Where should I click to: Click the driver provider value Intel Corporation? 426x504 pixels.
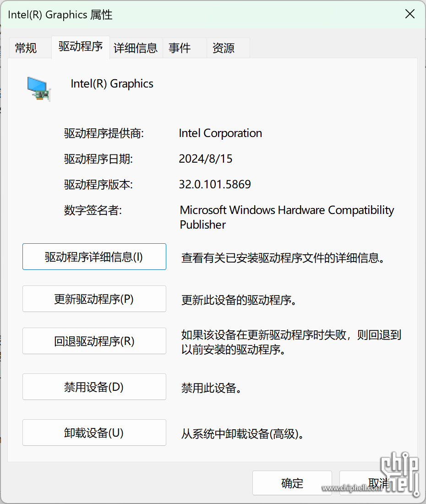click(x=220, y=133)
